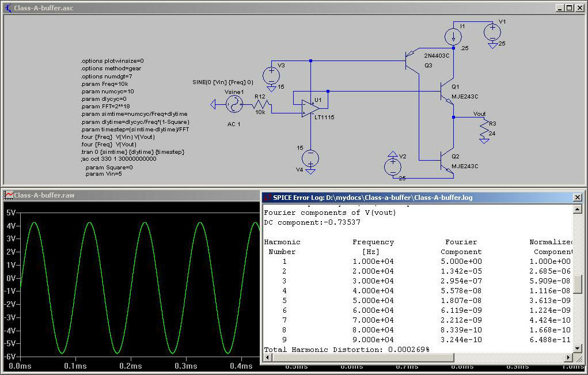Screen dimensions: 588x375
Task: Select the '.param Freq=10k' directive
Action: [105, 84]
